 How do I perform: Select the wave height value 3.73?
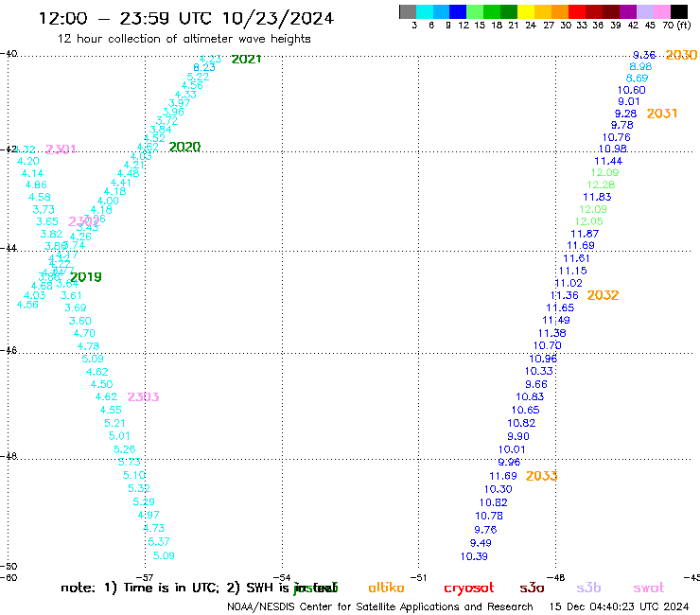(44, 209)
